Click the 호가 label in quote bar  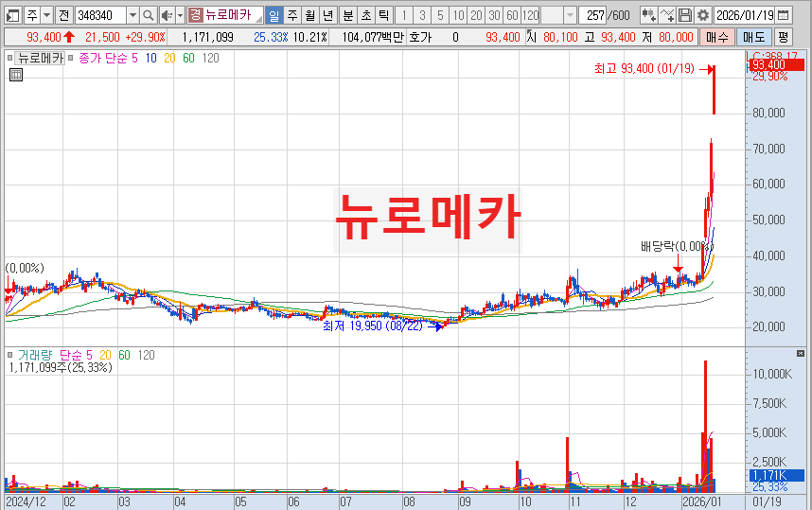pos(420,37)
